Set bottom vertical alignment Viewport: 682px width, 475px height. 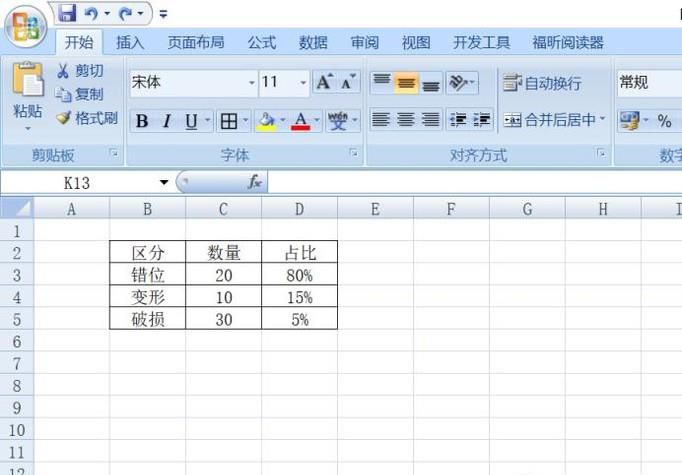(431, 82)
